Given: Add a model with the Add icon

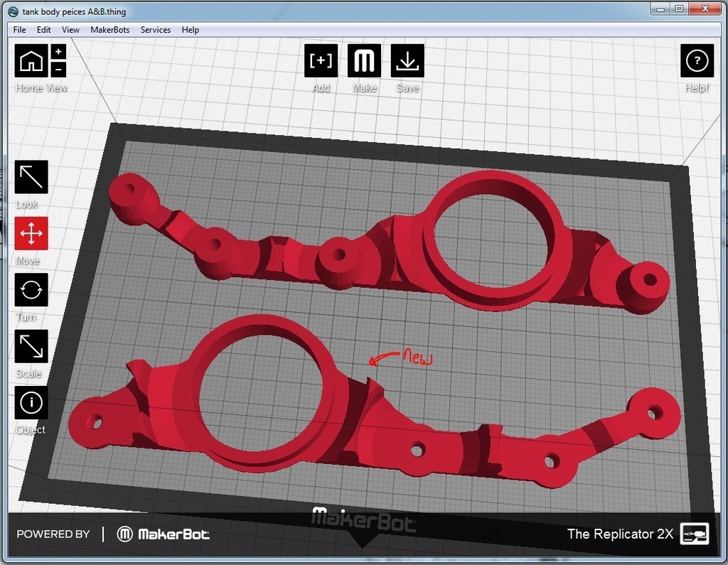Looking at the screenshot, I should [321, 61].
